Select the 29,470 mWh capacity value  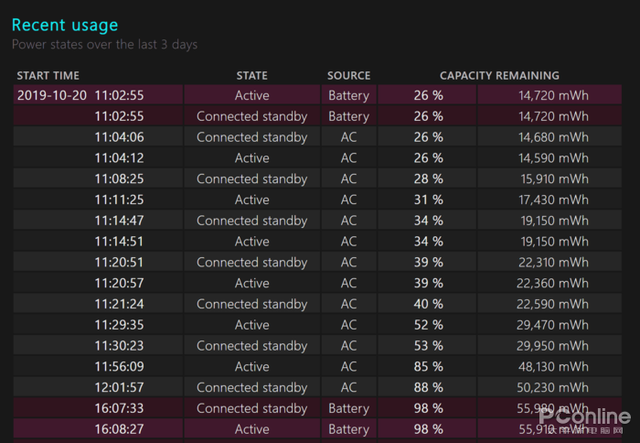coord(553,325)
